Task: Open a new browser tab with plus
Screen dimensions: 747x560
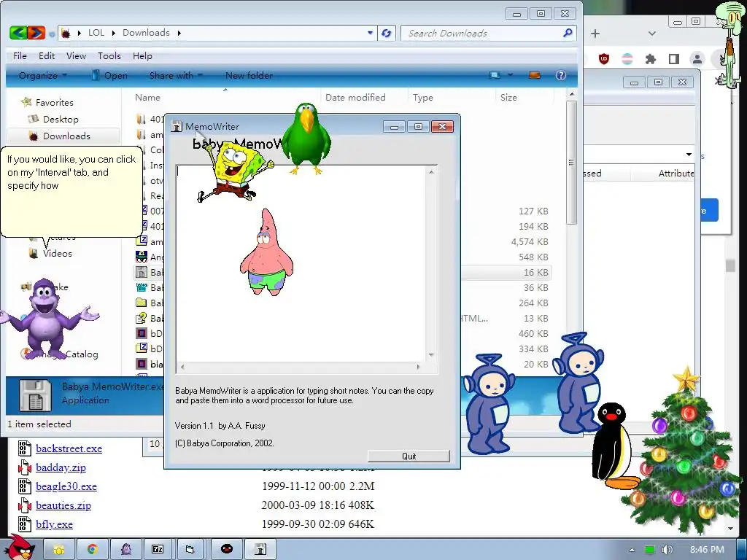Action: 595,34
